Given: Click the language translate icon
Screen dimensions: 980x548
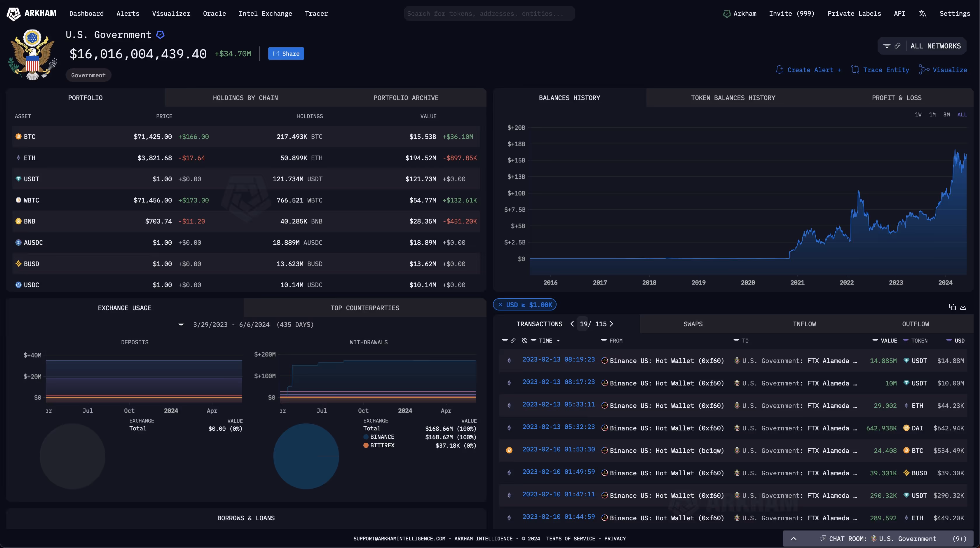Looking at the screenshot, I should (x=922, y=14).
